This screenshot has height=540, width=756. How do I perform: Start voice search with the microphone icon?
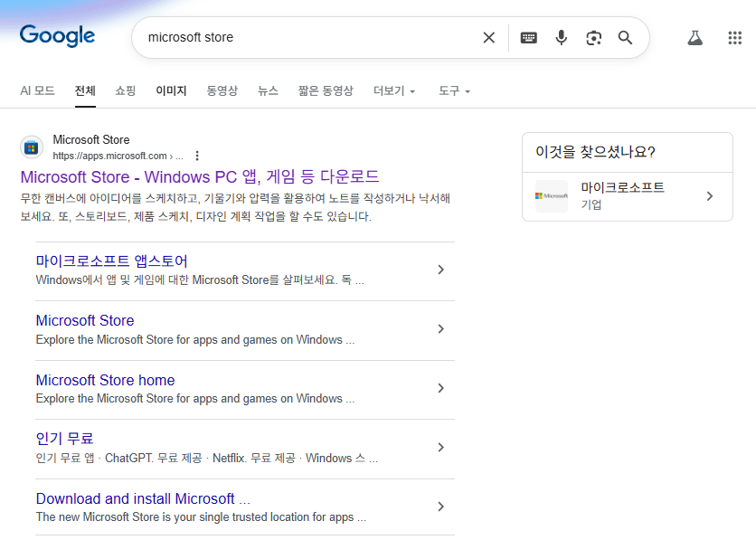point(561,37)
